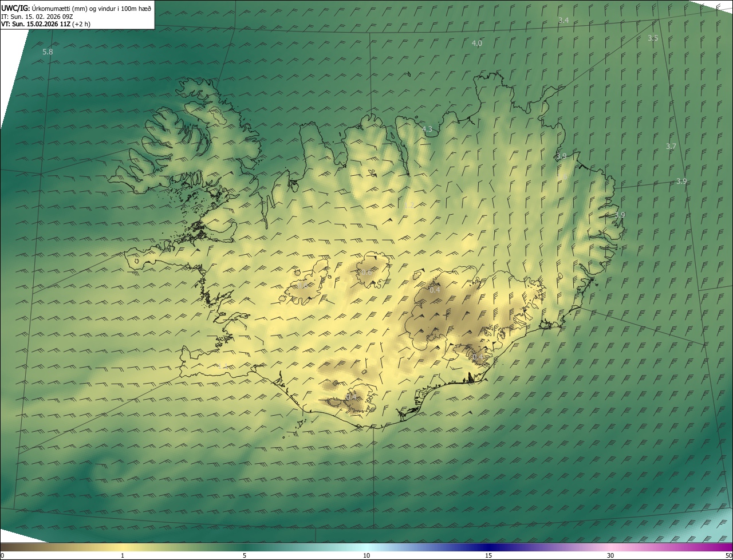Select the 30 tick on the color scale
Image resolution: width=733 pixels, height=560 pixels.
pos(610,555)
